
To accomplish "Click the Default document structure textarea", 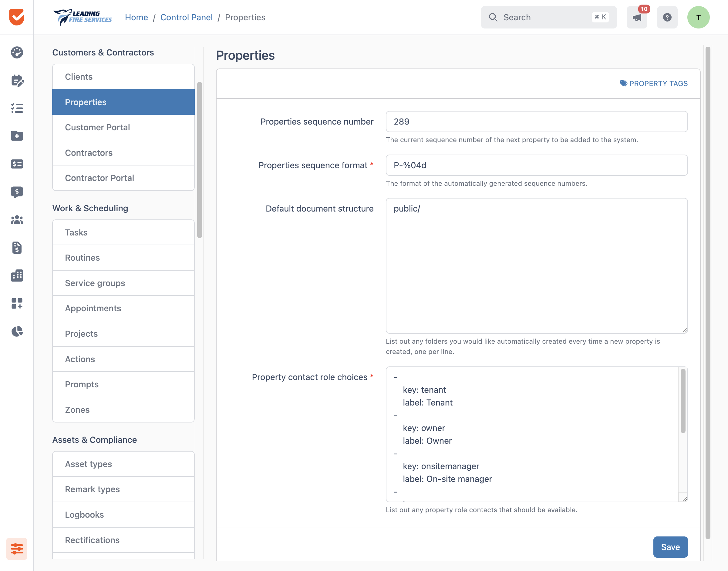I will pyautogui.click(x=537, y=266).
